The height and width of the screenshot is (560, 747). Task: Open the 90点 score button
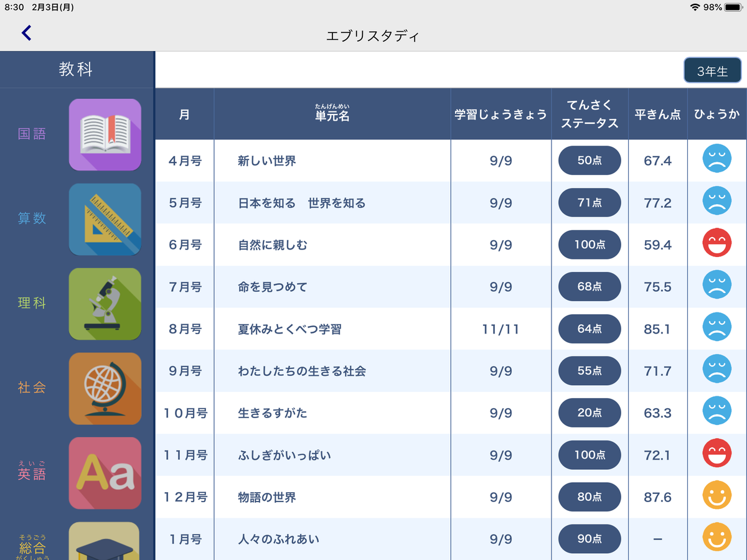[x=590, y=539]
